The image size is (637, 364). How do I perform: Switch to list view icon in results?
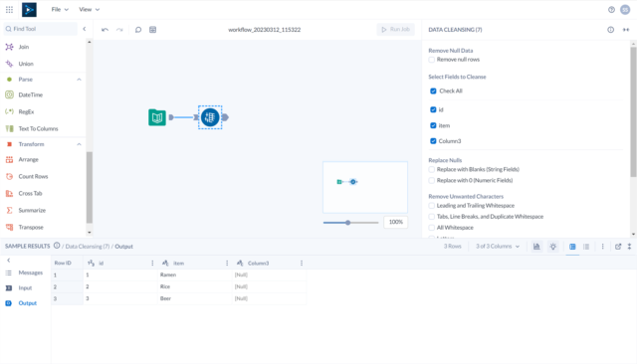[x=586, y=247]
